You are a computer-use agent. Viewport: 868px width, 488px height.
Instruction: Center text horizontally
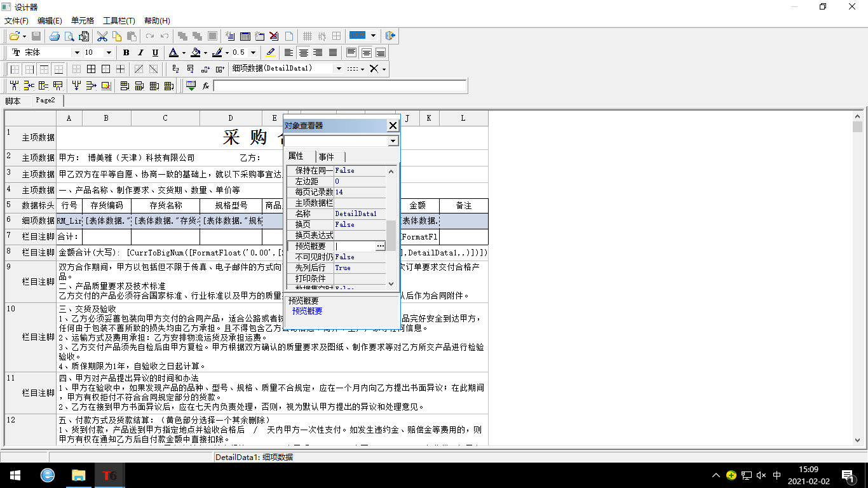click(x=303, y=52)
